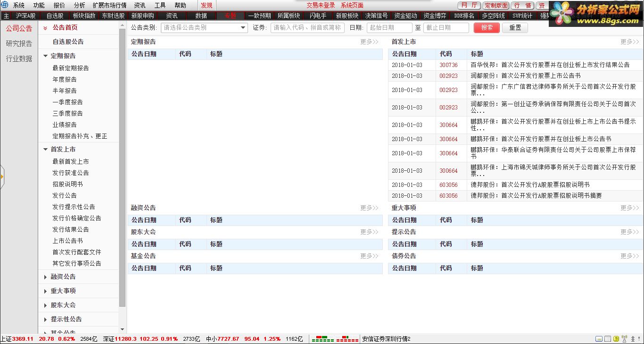This screenshot has height=344, width=644.
Task: Click the application globe logo icon
Action: pyautogui.click(x=4, y=5)
